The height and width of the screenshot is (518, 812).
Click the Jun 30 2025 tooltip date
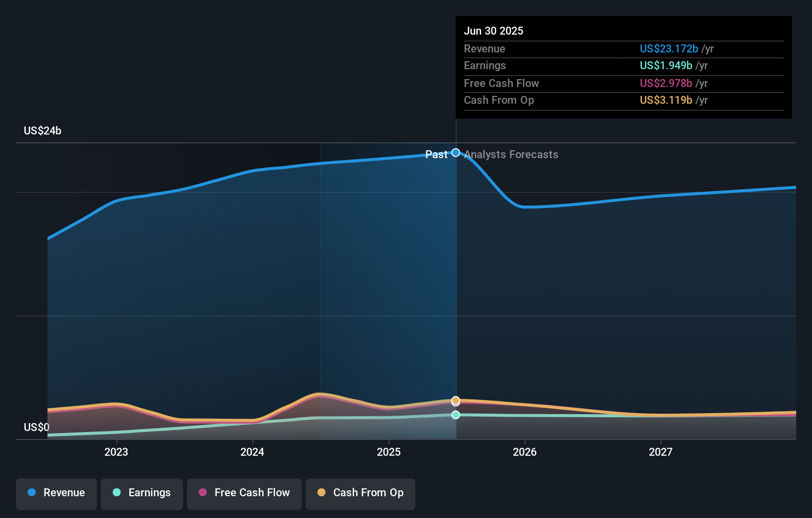494,31
